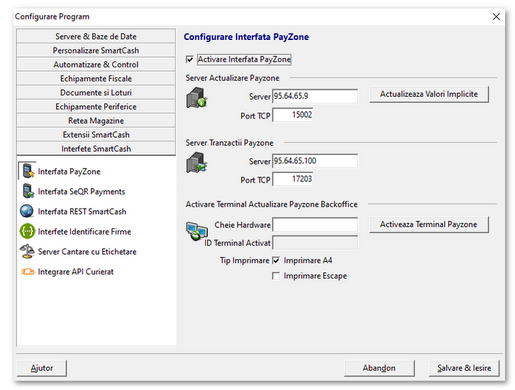Click the Interfete Identificare Firme green icon
515x390 pixels.
coord(27,231)
